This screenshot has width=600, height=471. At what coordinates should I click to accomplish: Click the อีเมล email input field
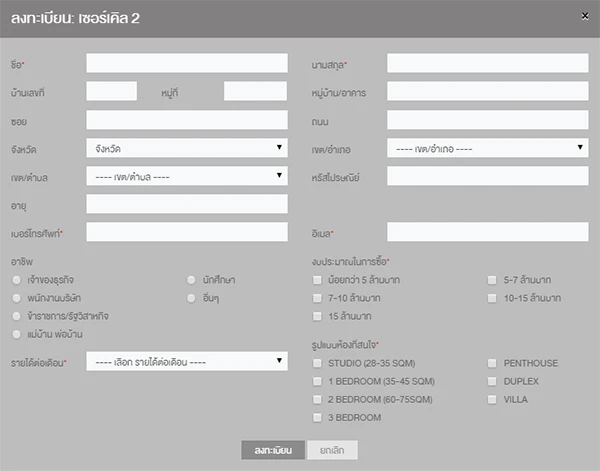[x=487, y=232]
